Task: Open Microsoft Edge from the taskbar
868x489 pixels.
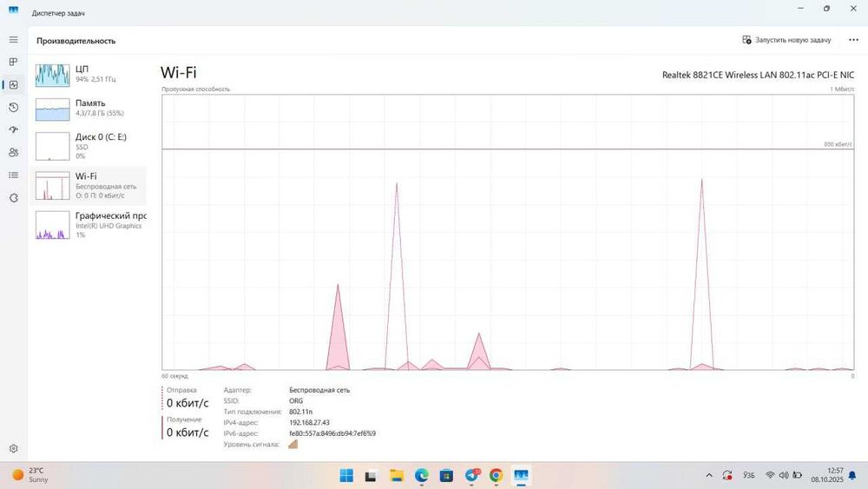Action: point(421,476)
